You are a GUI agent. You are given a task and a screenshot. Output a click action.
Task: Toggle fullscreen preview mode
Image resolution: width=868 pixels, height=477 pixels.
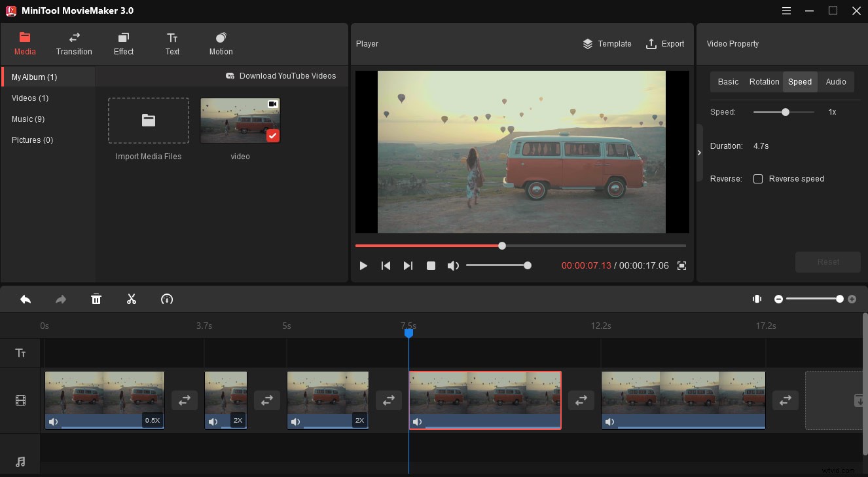[x=681, y=265]
